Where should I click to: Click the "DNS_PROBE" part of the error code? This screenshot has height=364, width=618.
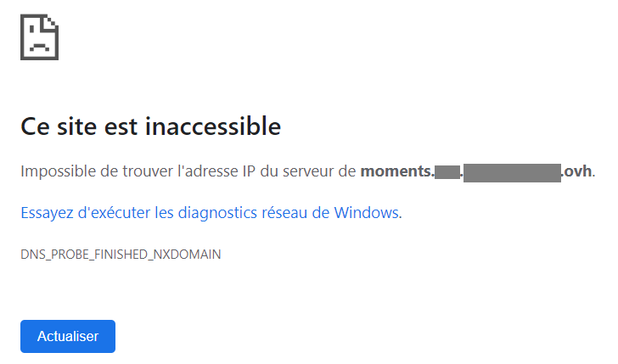(x=49, y=255)
